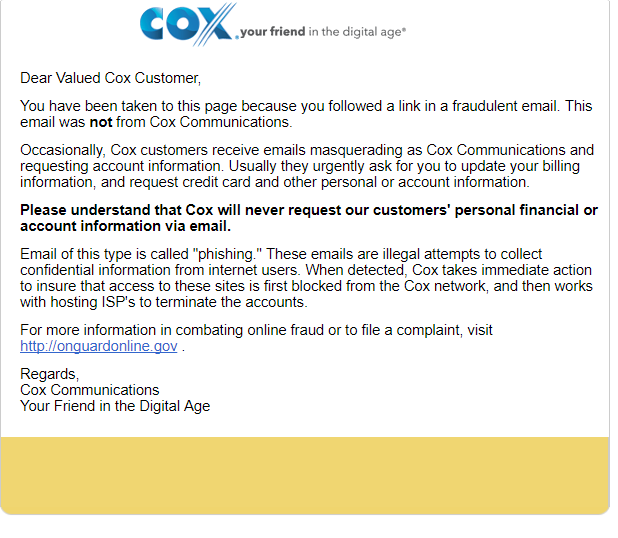Open the onguardonline.gov link
Image resolution: width=618 pixels, height=538 pixels.
point(99,346)
